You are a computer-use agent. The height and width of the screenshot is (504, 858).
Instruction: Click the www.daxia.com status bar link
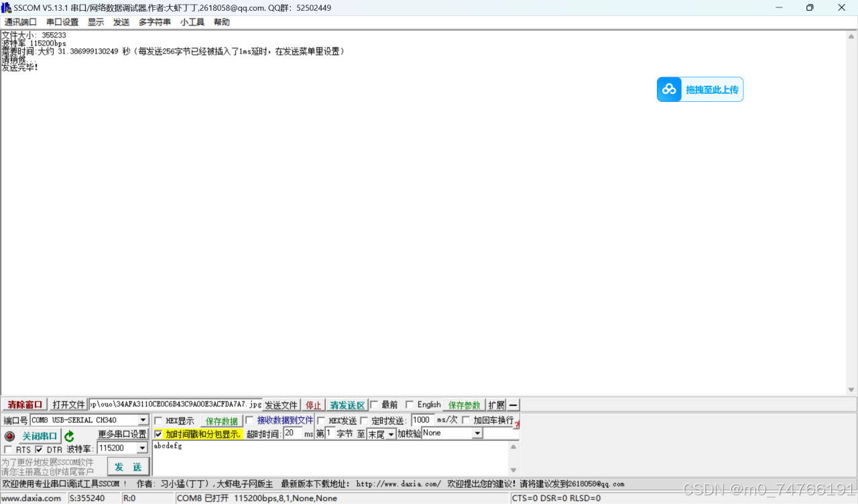[32, 498]
